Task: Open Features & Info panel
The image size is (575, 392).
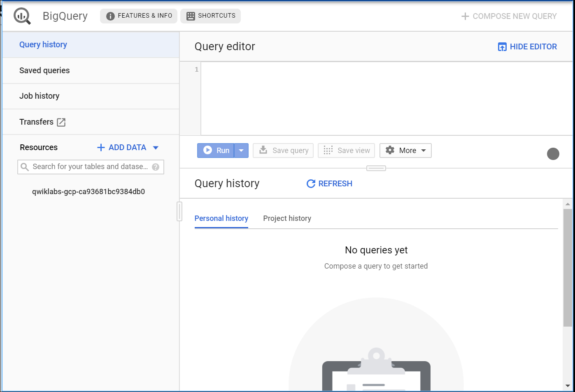Action: 139,16
